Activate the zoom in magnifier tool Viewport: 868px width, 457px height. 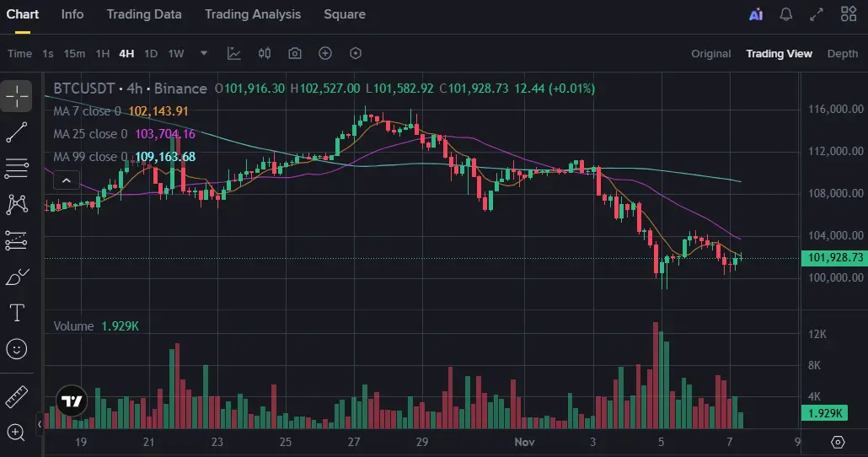click(17, 433)
